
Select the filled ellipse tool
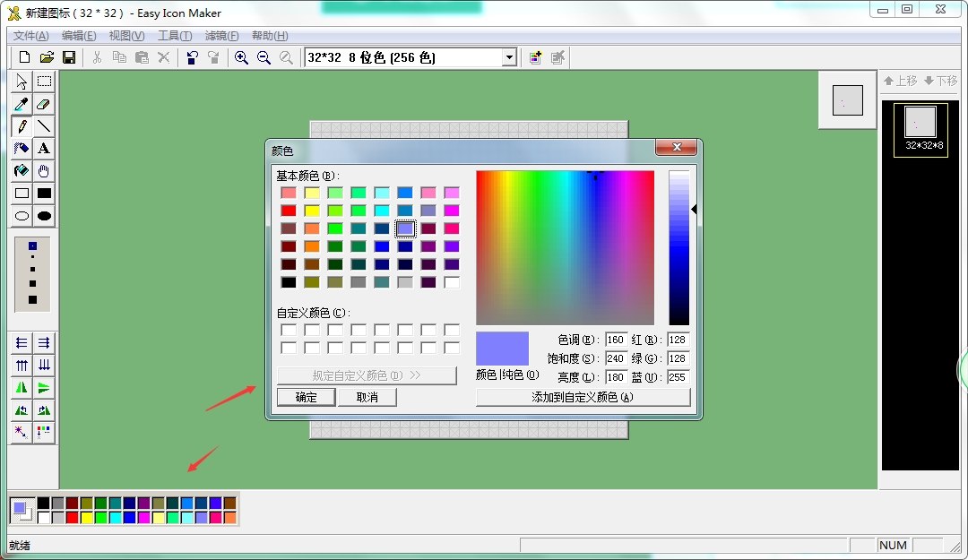pyautogui.click(x=44, y=216)
